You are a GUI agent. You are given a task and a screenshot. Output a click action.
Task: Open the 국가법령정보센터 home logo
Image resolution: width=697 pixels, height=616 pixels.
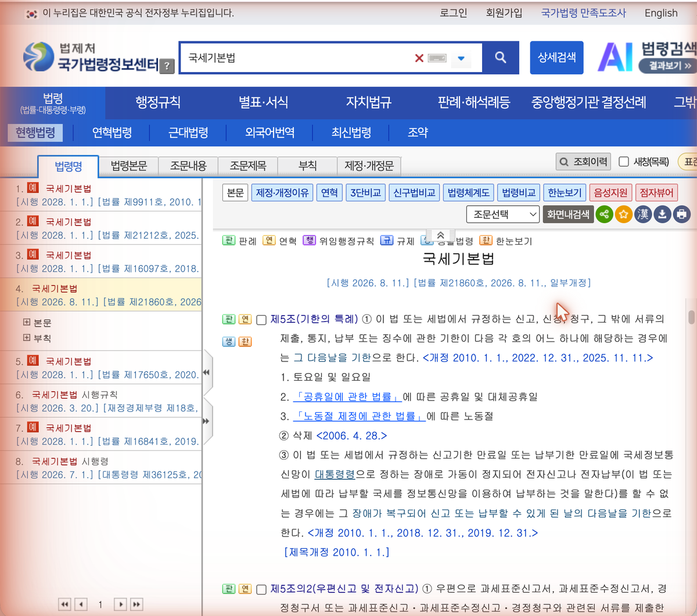(90, 57)
